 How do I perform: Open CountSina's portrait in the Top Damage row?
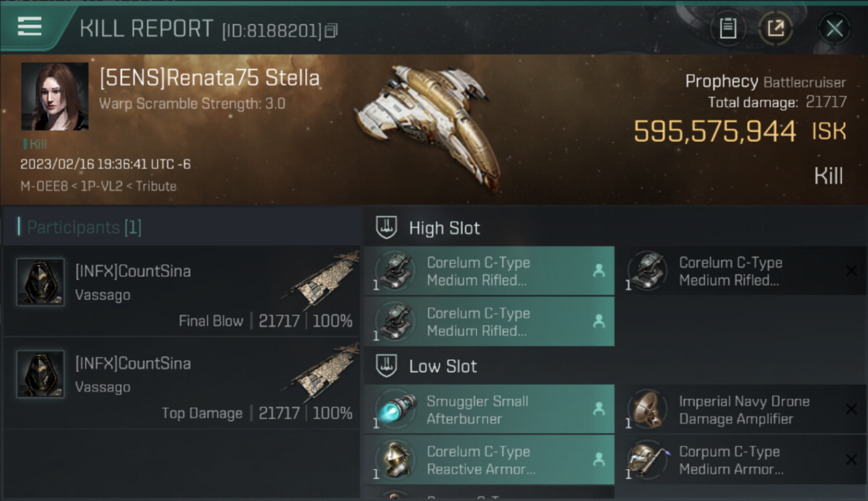(x=41, y=374)
